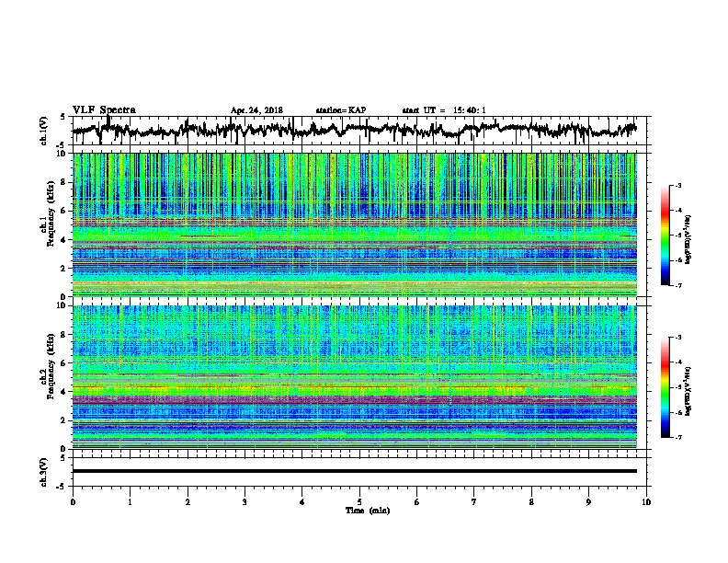Click time axis tick label '1'

tap(130, 502)
